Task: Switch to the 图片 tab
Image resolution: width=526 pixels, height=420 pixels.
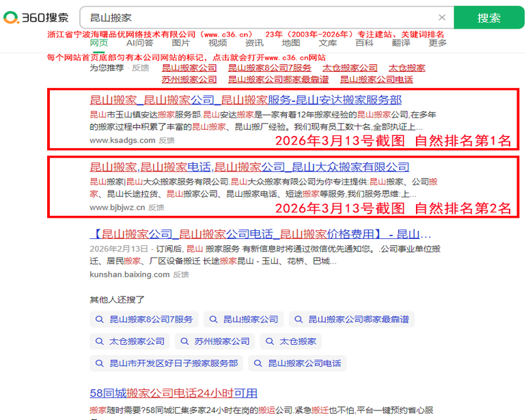Action: [x=181, y=43]
